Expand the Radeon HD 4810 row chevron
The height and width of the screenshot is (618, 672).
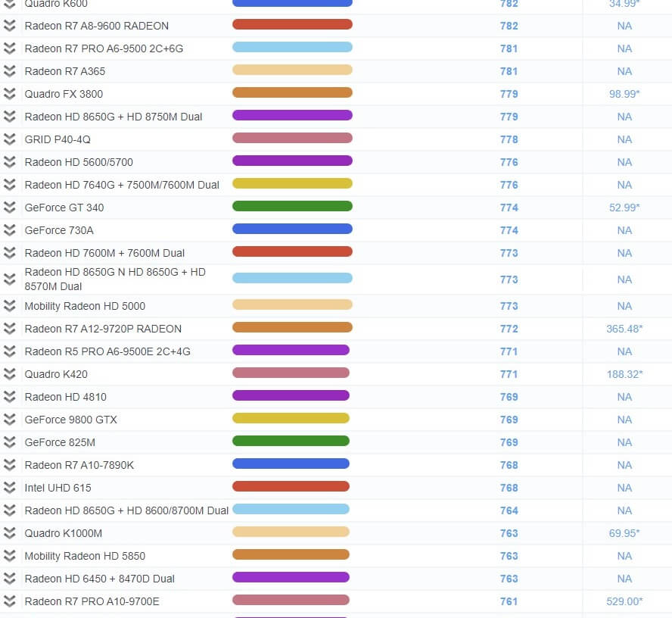click(9, 397)
